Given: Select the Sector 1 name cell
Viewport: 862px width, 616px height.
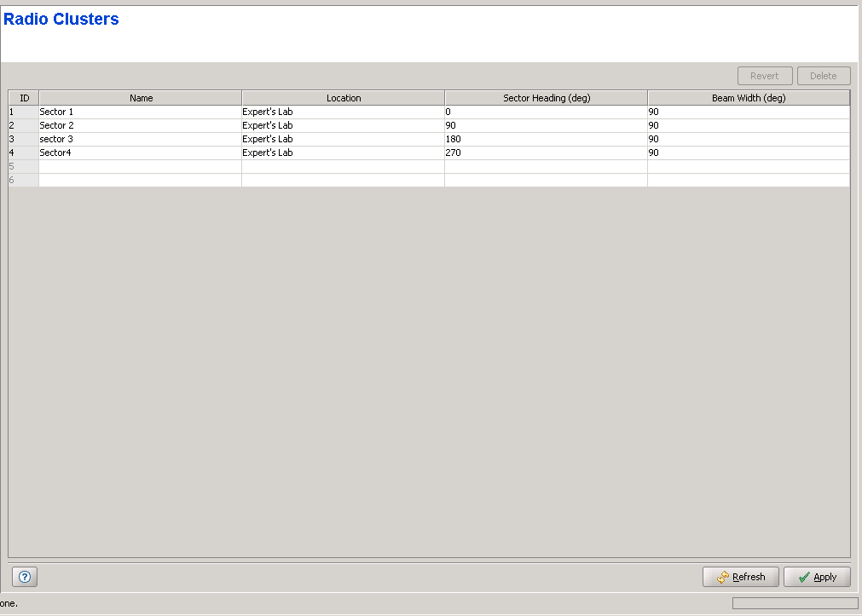Looking at the screenshot, I should 140,112.
